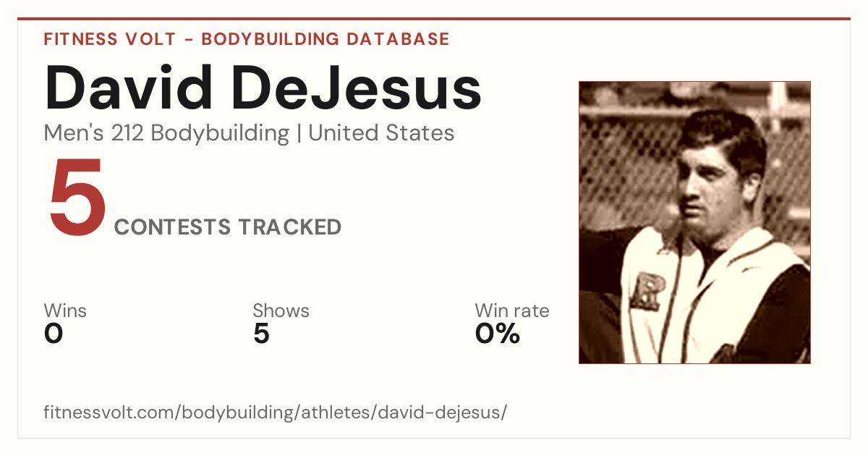868x456 pixels.
Task: Click the Wins value of 0
Action: click(x=54, y=334)
